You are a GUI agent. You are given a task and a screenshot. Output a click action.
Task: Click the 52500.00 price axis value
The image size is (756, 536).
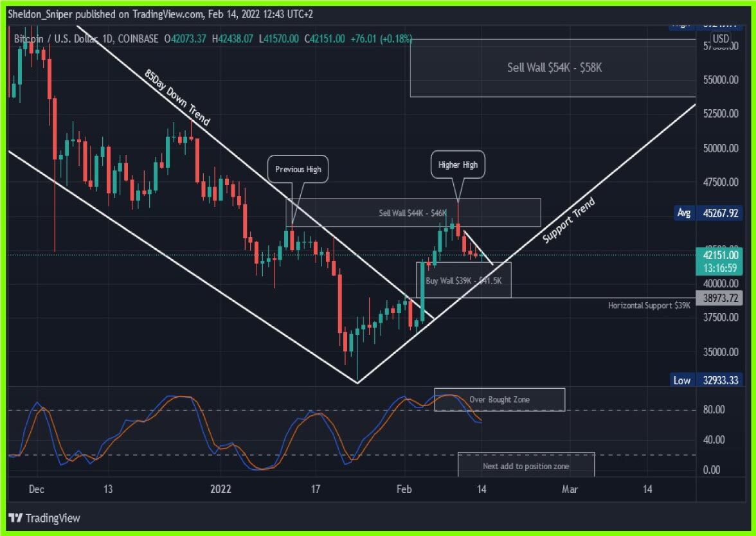coord(720,114)
